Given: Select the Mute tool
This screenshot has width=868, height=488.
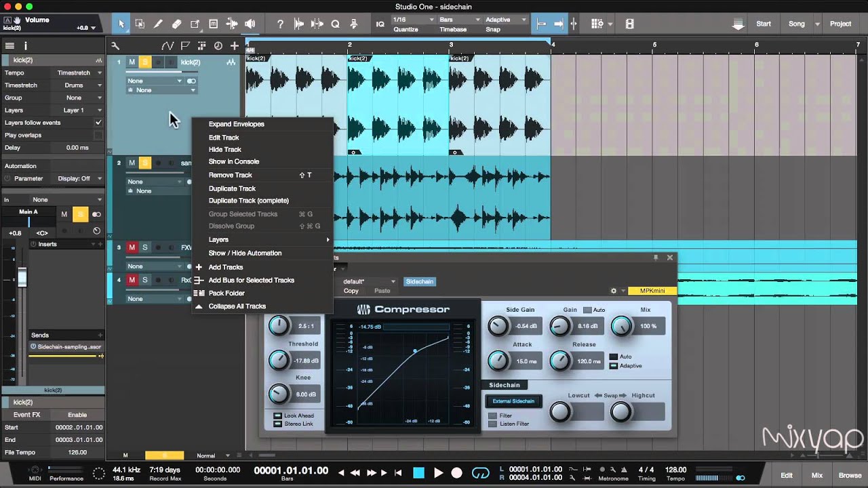Looking at the screenshot, I should tap(213, 24).
